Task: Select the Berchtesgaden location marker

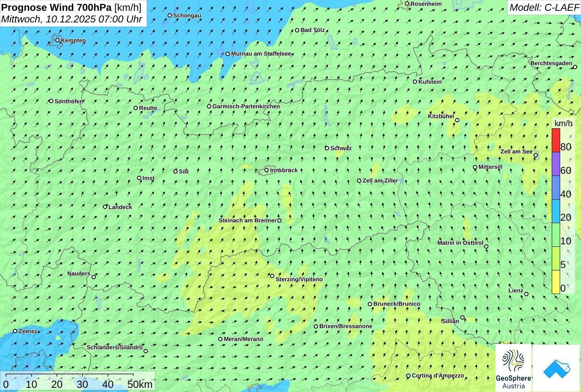Action: click(575, 67)
